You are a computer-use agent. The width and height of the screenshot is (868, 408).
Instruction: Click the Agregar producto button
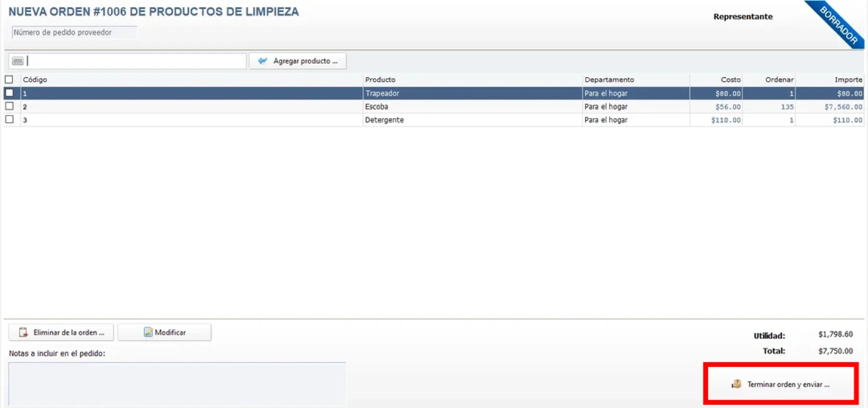pyautogui.click(x=298, y=61)
